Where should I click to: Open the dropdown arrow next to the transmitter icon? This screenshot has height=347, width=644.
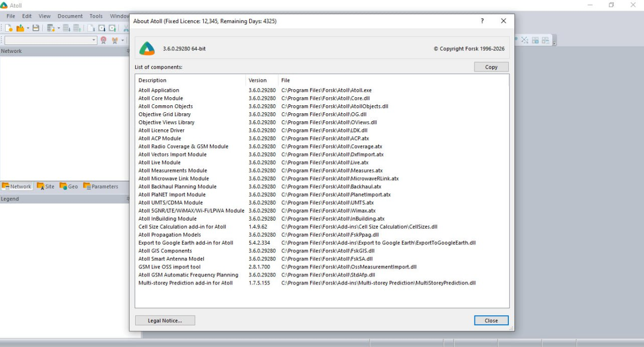(123, 40)
